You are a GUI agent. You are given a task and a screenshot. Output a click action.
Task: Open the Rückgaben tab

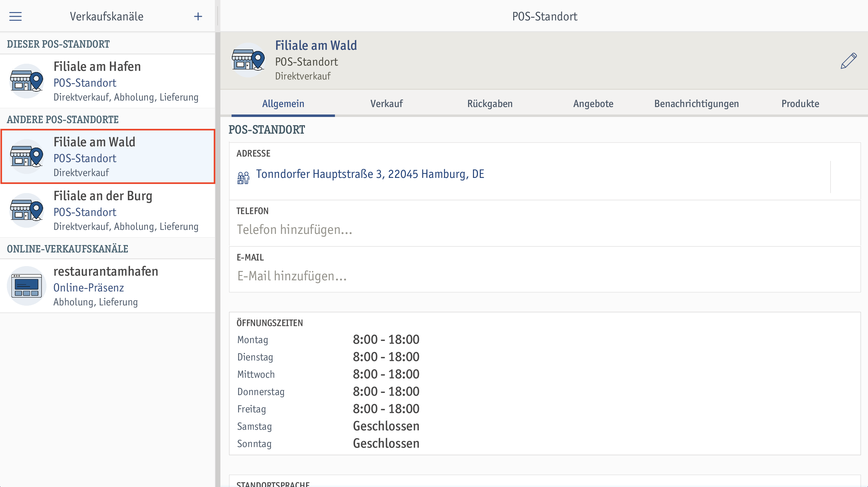coord(490,103)
